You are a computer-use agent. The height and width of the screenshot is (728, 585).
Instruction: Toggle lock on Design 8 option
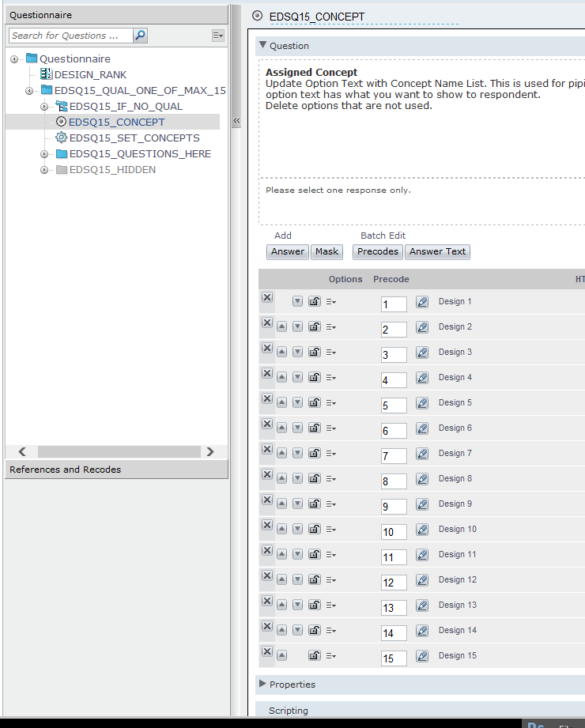coord(315,478)
